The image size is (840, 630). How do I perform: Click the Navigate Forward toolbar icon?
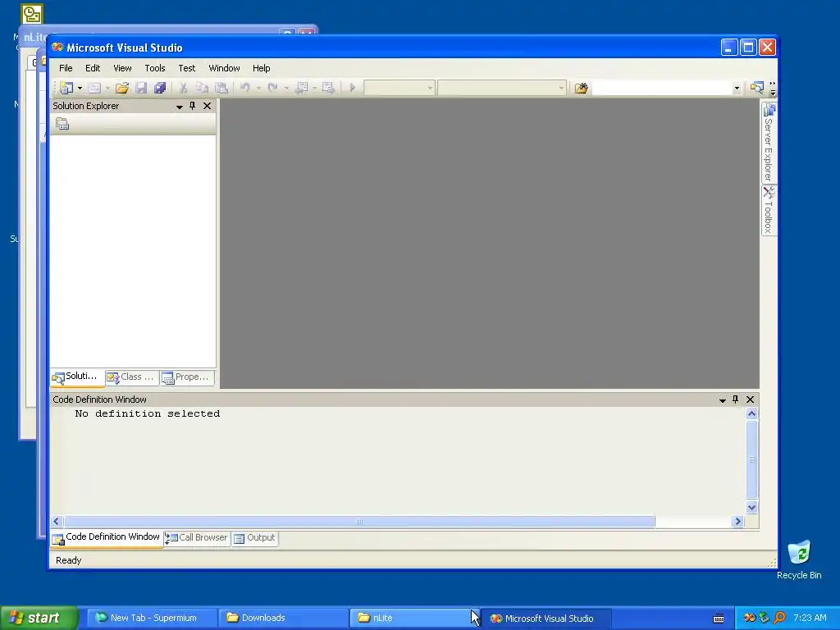[328, 88]
